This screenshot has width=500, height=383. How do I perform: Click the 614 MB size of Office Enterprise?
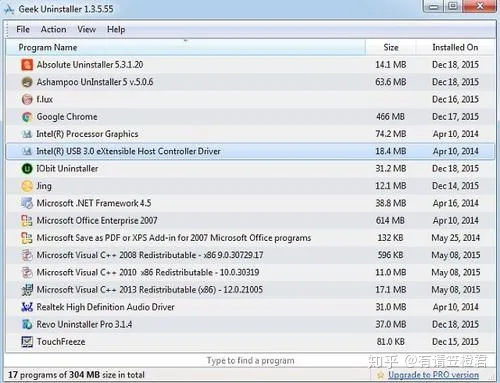(x=390, y=221)
